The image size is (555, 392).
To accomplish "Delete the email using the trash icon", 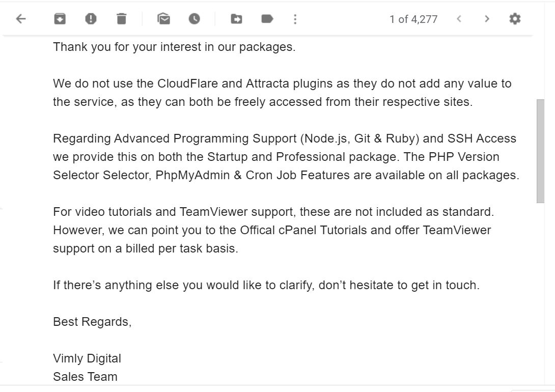I will click(x=121, y=19).
